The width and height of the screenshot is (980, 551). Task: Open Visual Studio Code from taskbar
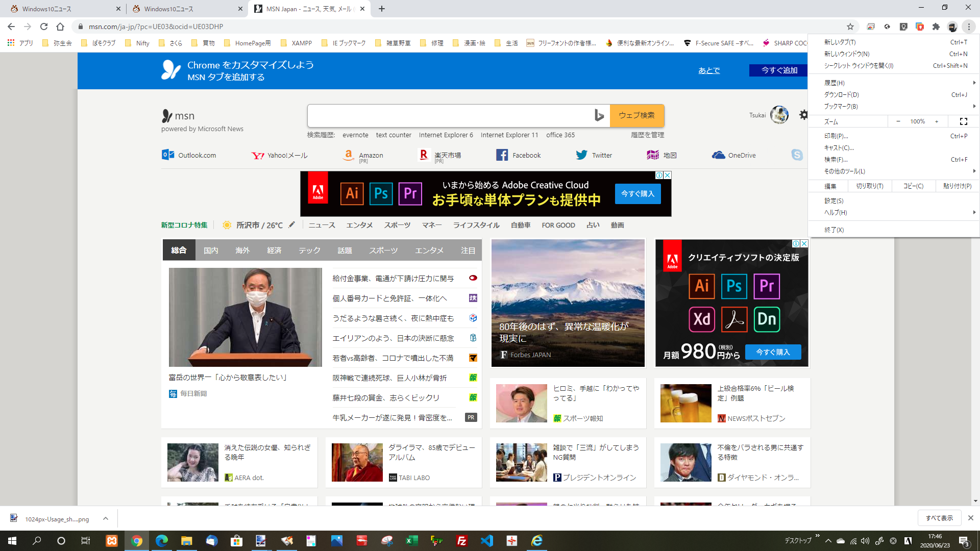tap(486, 541)
